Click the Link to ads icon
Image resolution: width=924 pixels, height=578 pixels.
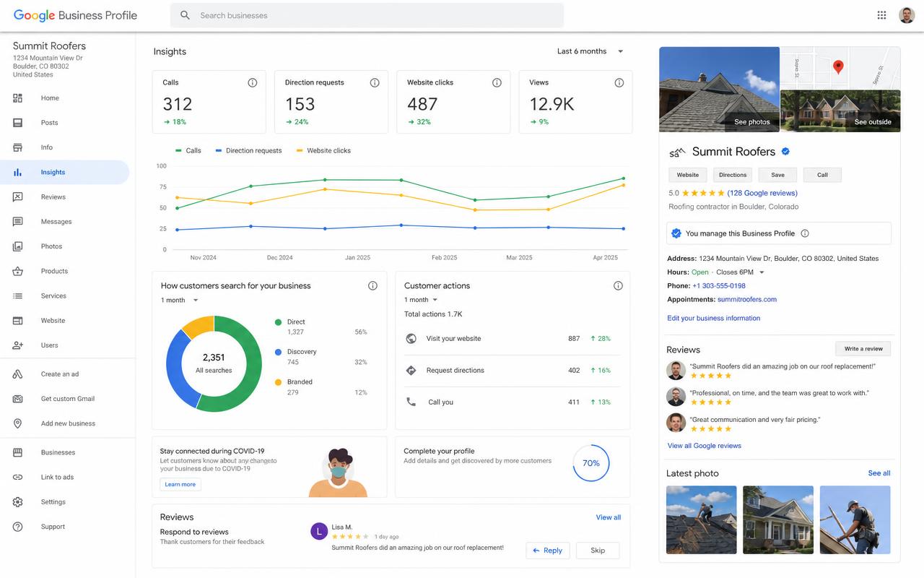[17, 478]
